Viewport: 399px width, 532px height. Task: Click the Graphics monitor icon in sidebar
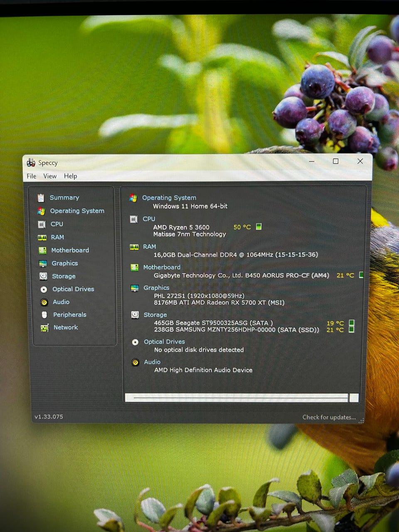43,264
